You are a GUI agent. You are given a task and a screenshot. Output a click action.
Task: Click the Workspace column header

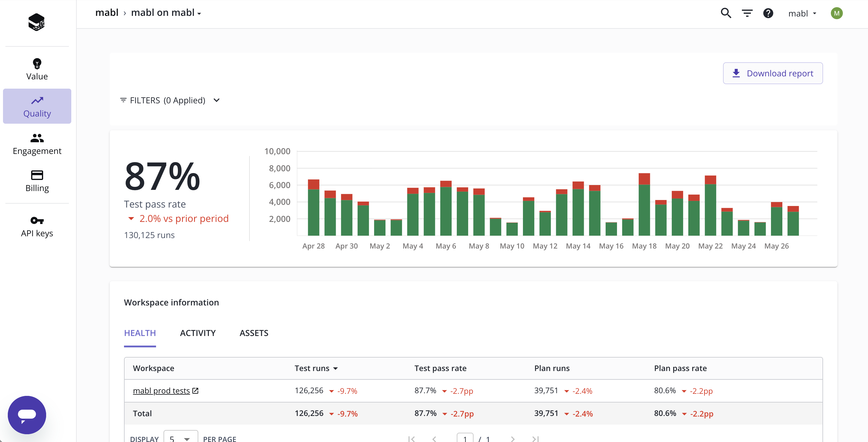(153, 368)
